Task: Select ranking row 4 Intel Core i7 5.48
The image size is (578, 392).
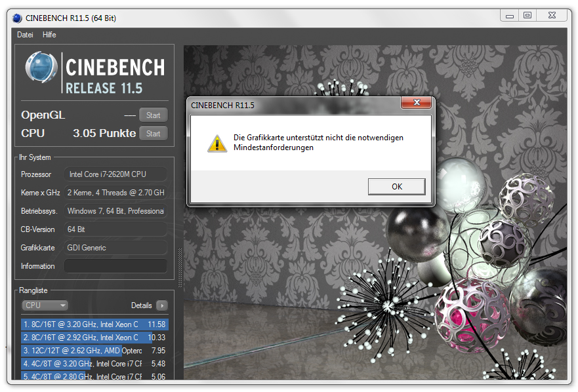Action: (94, 364)
